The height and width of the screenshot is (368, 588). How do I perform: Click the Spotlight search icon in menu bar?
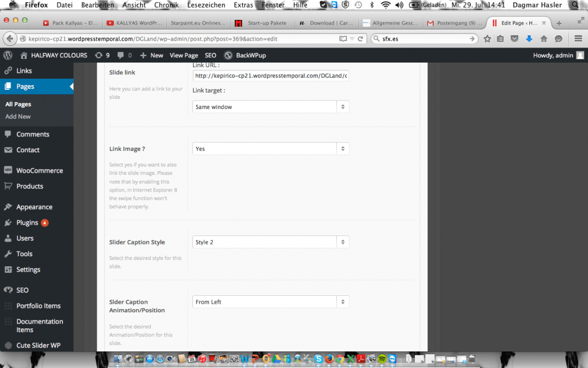(575, 5)
